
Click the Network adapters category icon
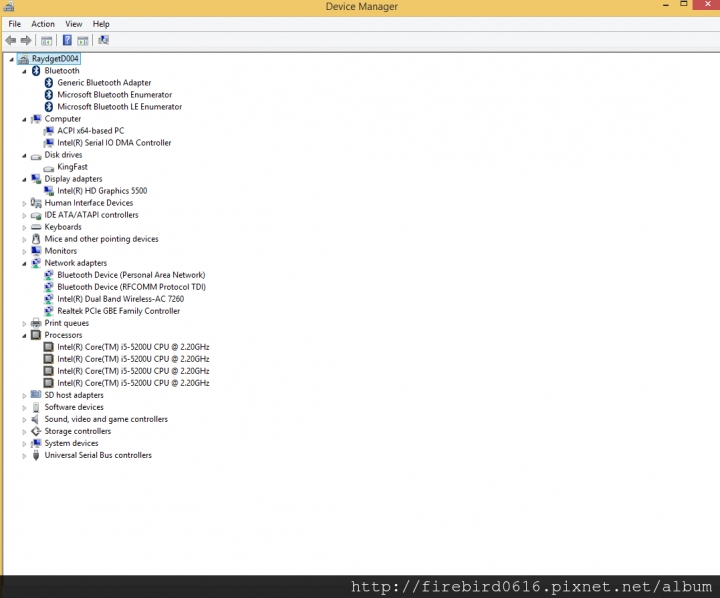[x=36, y=263]
